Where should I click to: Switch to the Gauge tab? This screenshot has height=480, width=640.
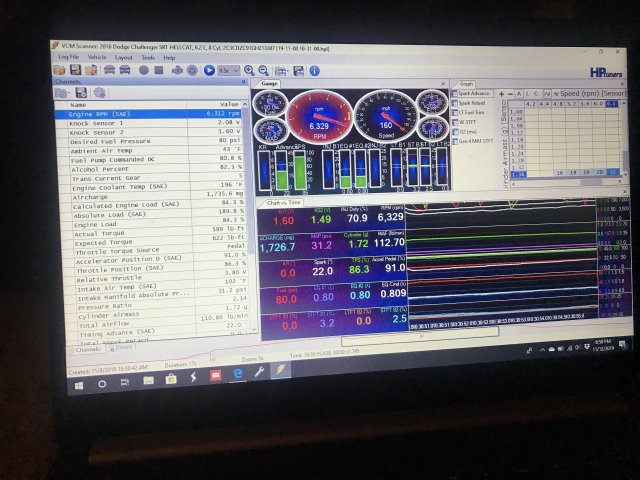pos(269,84)
